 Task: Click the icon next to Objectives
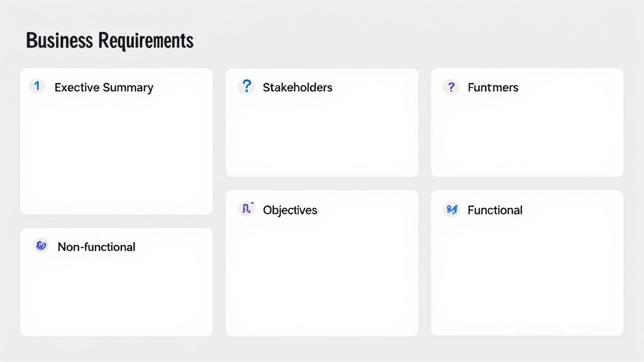(x=247, y=209)
